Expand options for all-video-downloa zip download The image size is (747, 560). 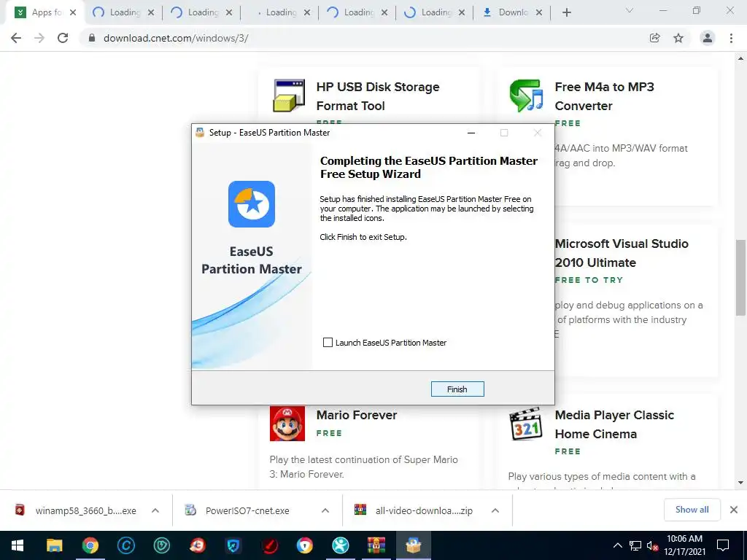pyautogui.click(x=495, y=510)
